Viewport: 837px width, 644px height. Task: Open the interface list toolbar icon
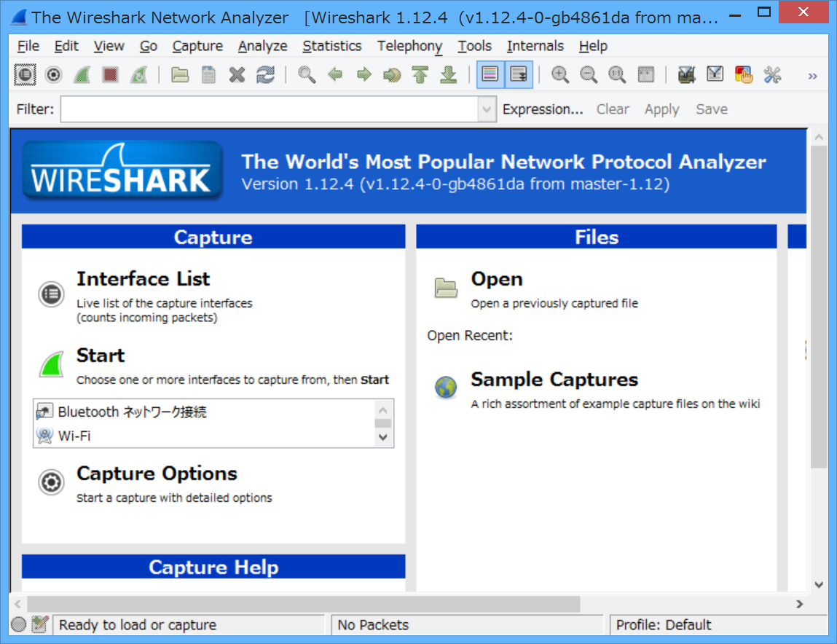click(x=25, y=74)
